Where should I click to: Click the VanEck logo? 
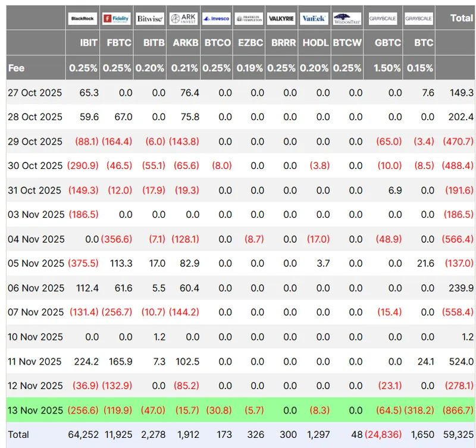(314, 19)
